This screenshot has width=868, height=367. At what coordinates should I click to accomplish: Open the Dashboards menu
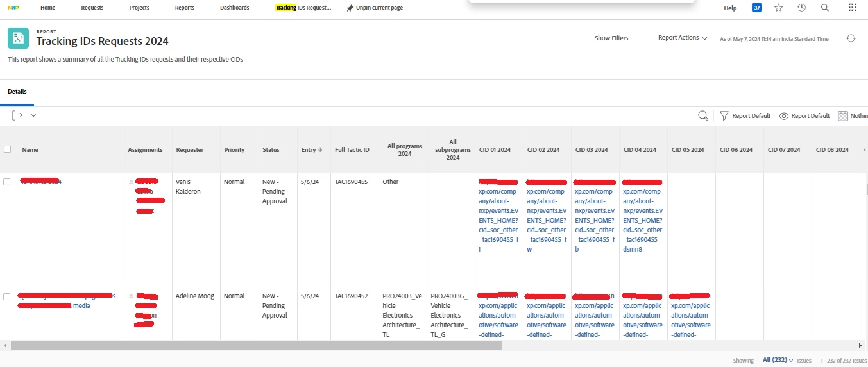pos(234,8)
